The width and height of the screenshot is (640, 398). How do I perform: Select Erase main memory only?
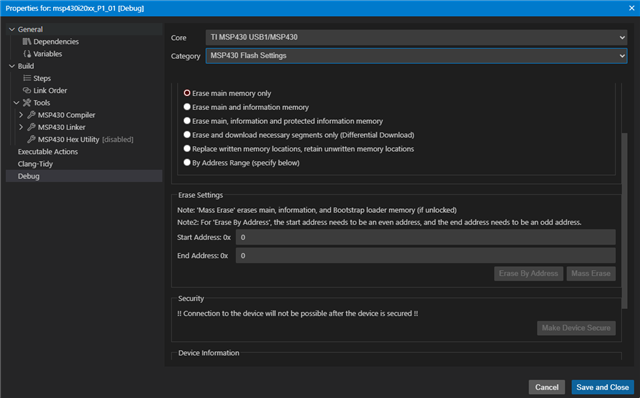(x=187, y=93)
